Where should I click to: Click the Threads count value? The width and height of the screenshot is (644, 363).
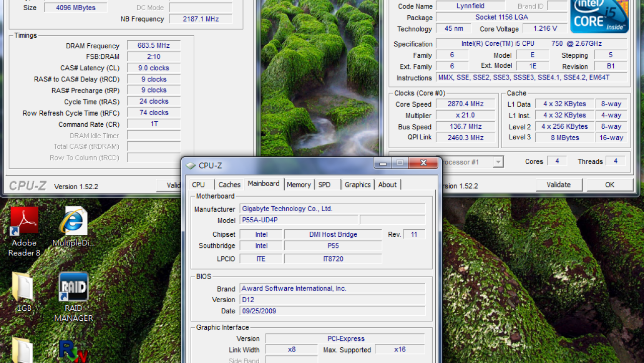pos(615,161)
